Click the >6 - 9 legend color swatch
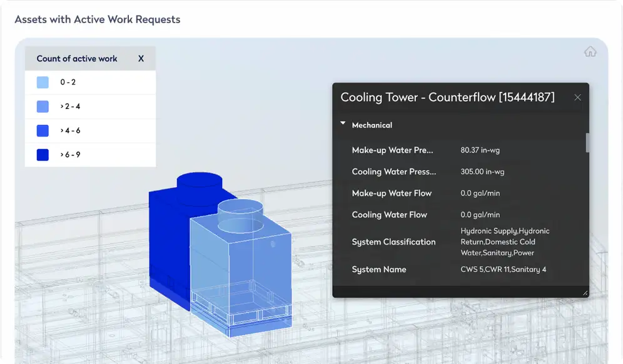Screen dimensions: 623x364 tap(43, 154)
